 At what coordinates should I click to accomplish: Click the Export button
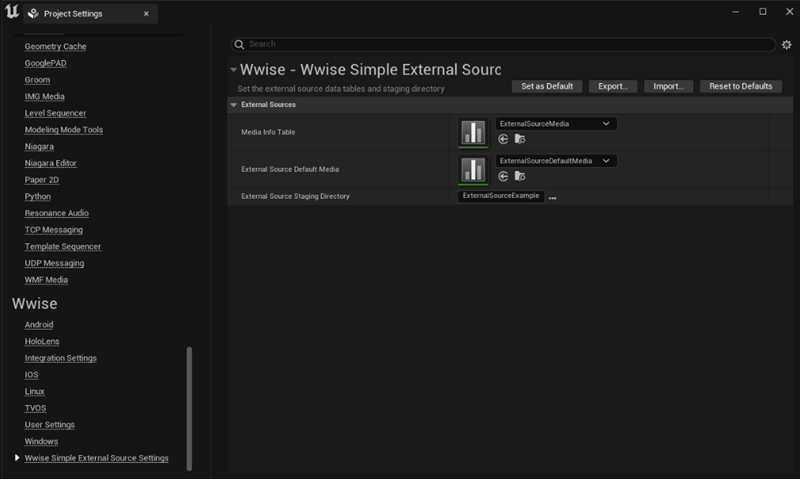[612, 86]
